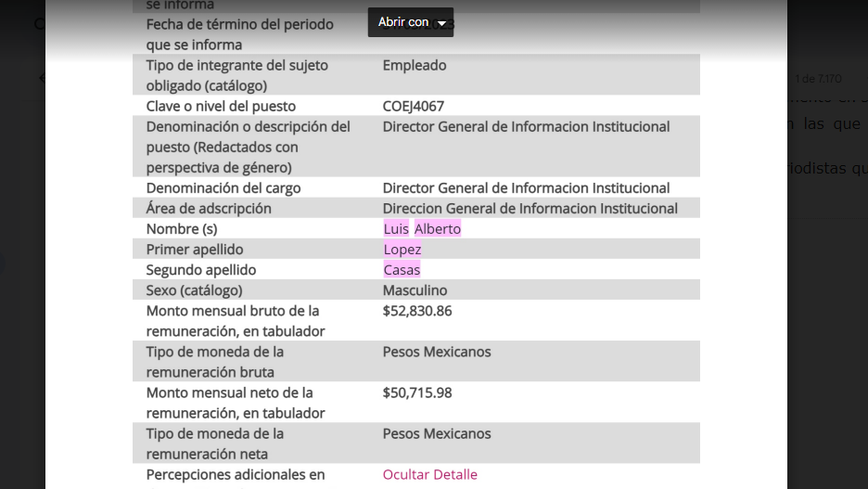Click the 'Masculino' value in the Sexo row
Image resolution: width=868 pixels, height=489 pixels.
tap(415, 290)
